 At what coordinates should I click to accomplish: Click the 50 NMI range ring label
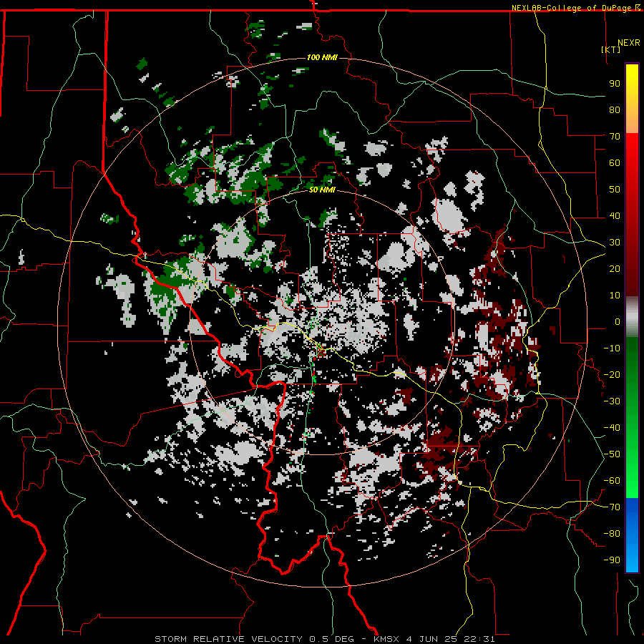(x=322, y=190)
